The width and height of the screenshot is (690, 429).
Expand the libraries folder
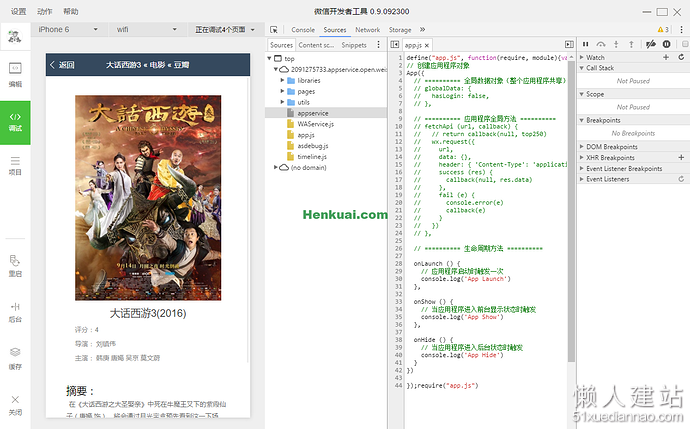point(282,80)
